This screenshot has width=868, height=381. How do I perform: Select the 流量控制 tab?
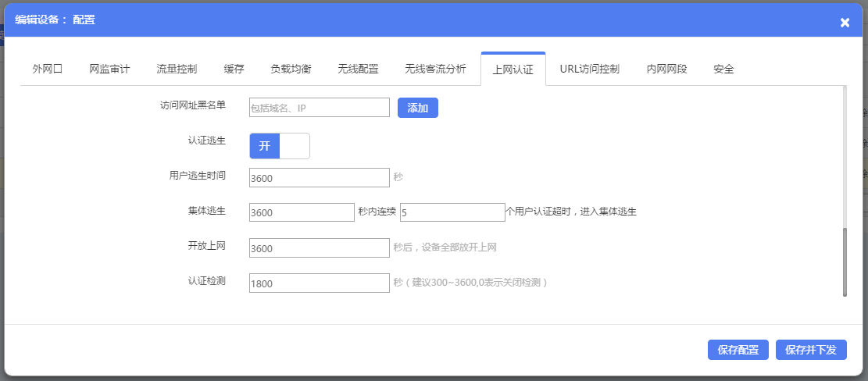coord(177,69)
